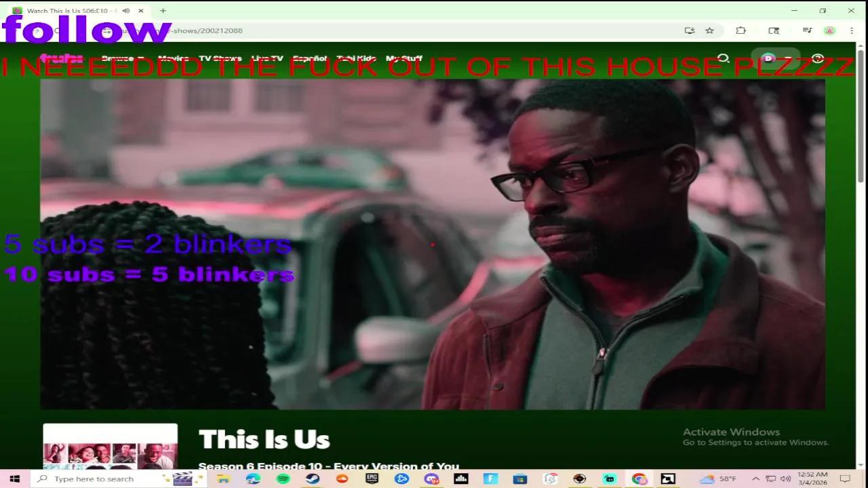
Task: Open the white and red taskbar icon
Action: (550, 479)
